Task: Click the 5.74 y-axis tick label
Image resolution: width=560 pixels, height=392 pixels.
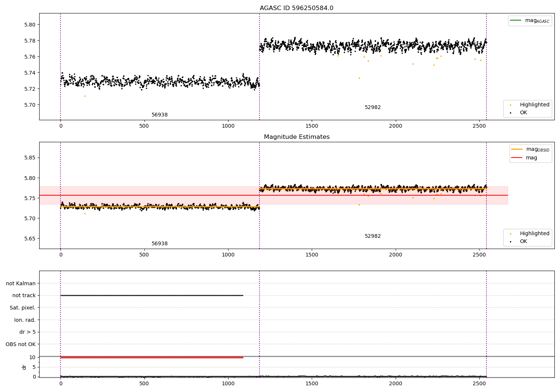Action: pyautogui.click(x=30, y=73)
